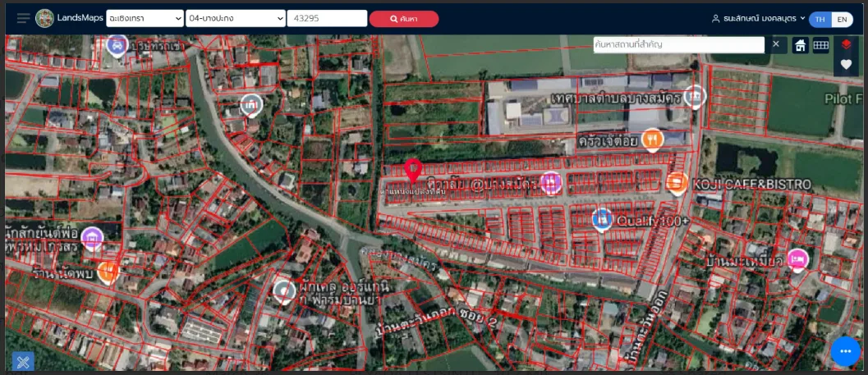Click the measuring tools icon
Screen dimensions: 868x375
pos(23,362)
